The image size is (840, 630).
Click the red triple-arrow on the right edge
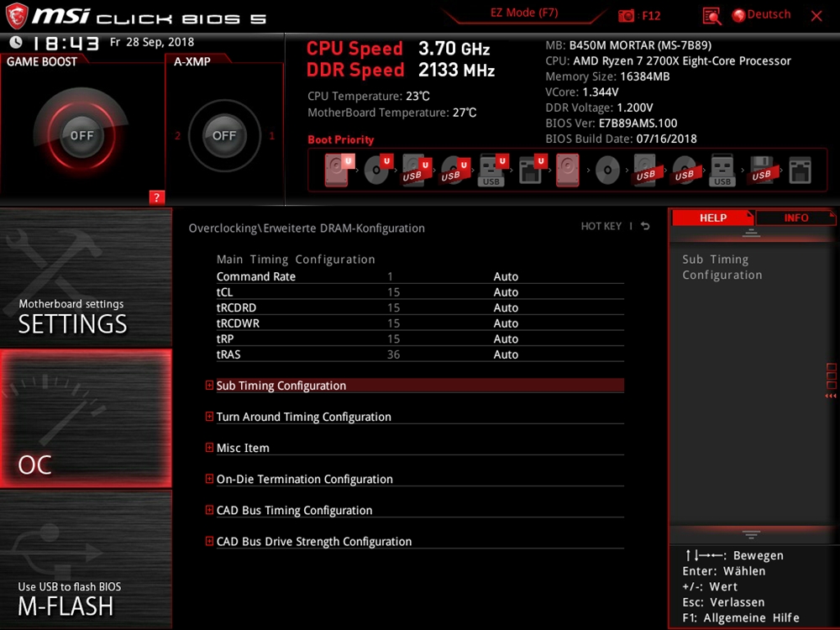click(x=831, y=396)
